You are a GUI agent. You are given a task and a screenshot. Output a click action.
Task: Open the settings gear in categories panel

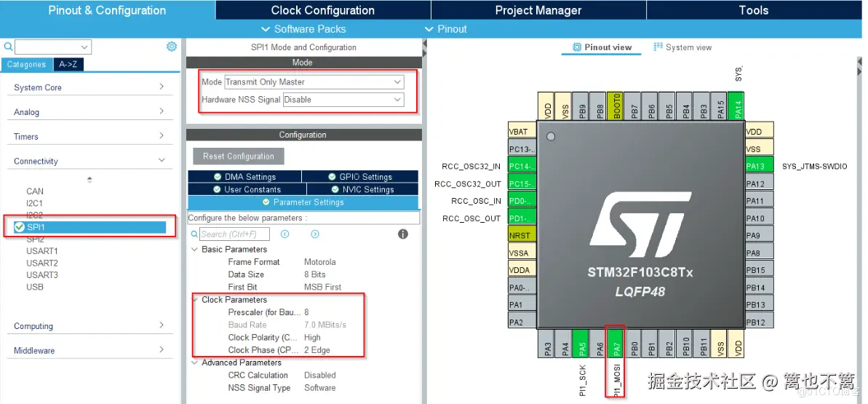pyautogui.click(x=172, y=47)
